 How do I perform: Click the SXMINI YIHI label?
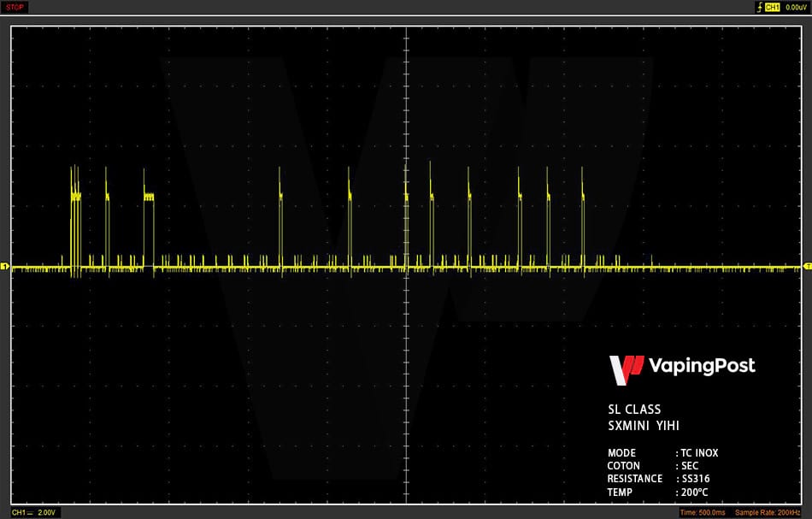tap(643, 426)
